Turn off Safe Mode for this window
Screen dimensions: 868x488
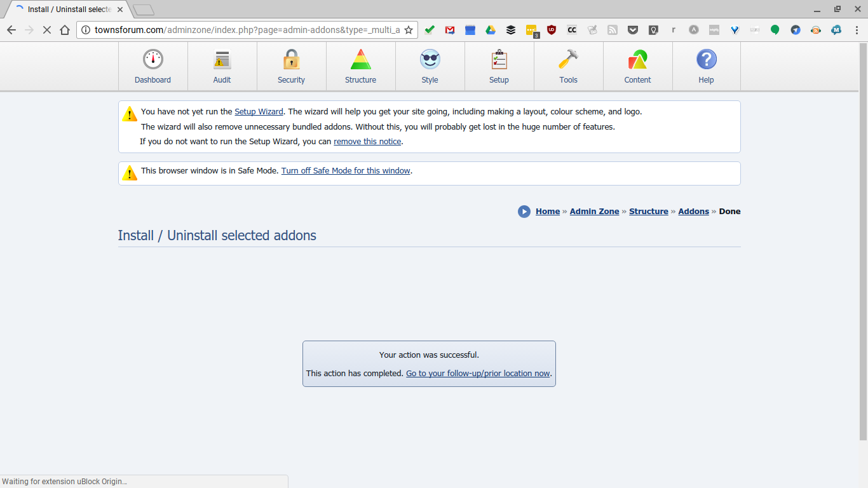point(346,171)
